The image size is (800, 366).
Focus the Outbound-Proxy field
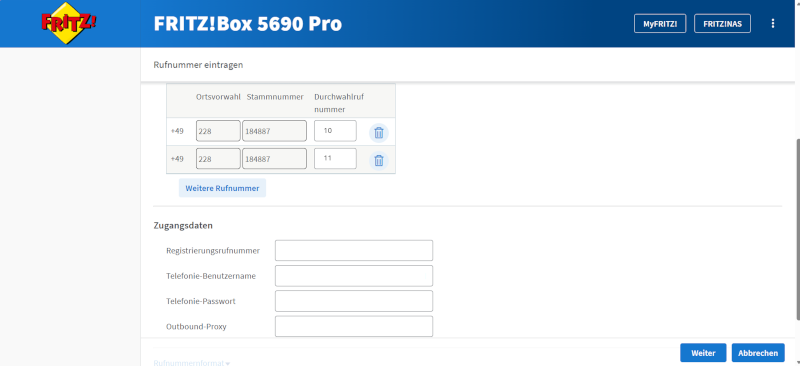pyautogui.click(x=354, y=326)
